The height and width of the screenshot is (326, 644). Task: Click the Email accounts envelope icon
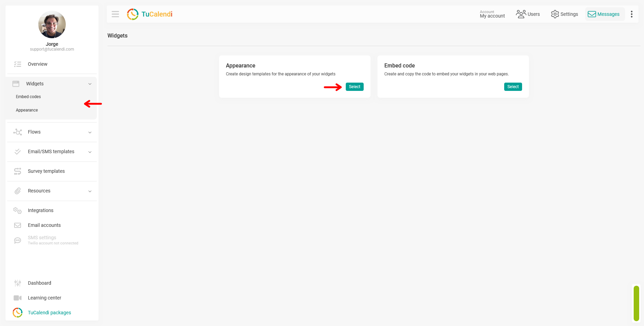click(18, 225)
